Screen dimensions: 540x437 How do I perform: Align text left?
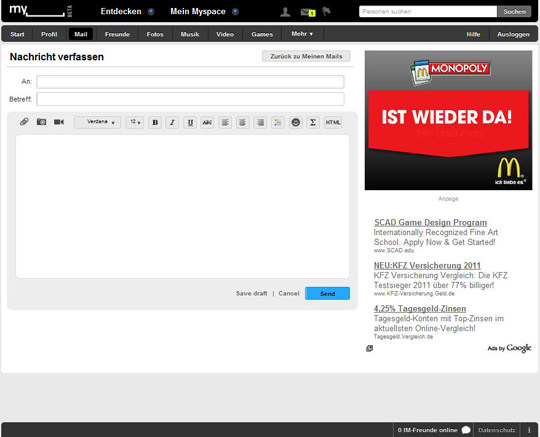[x=225, y=122]
